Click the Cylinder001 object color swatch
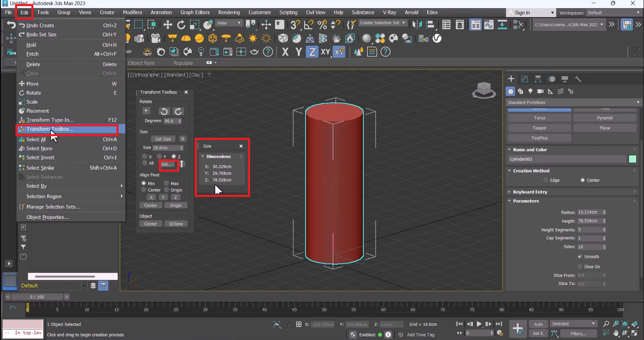The width and height of the screenshot is (644, 340). (x=633, y=159)
